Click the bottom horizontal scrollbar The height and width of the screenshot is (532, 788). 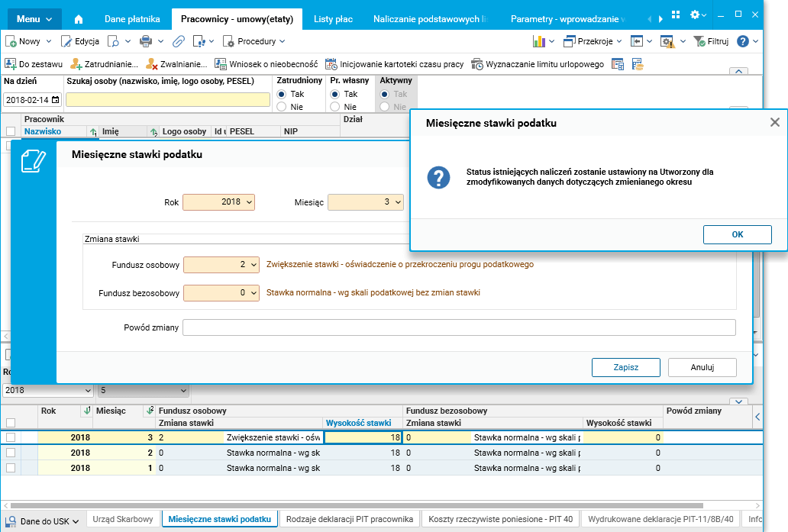click(x=357, y=505)
